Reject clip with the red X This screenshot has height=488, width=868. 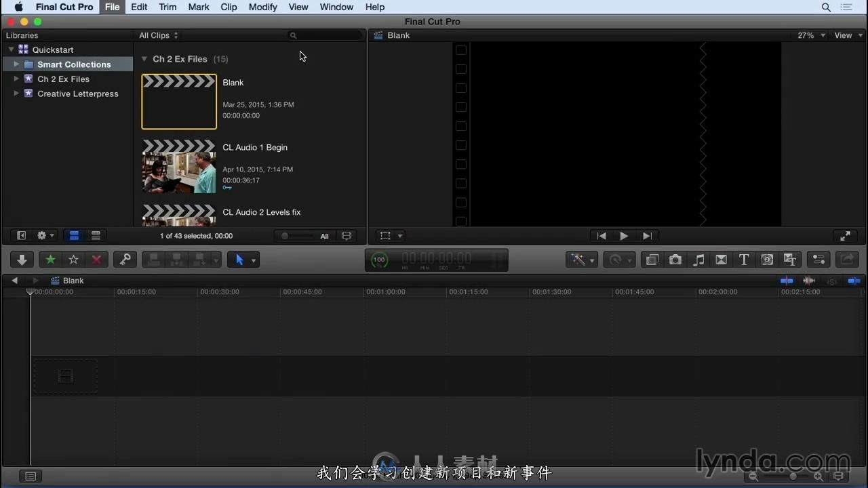click(96, 260)
